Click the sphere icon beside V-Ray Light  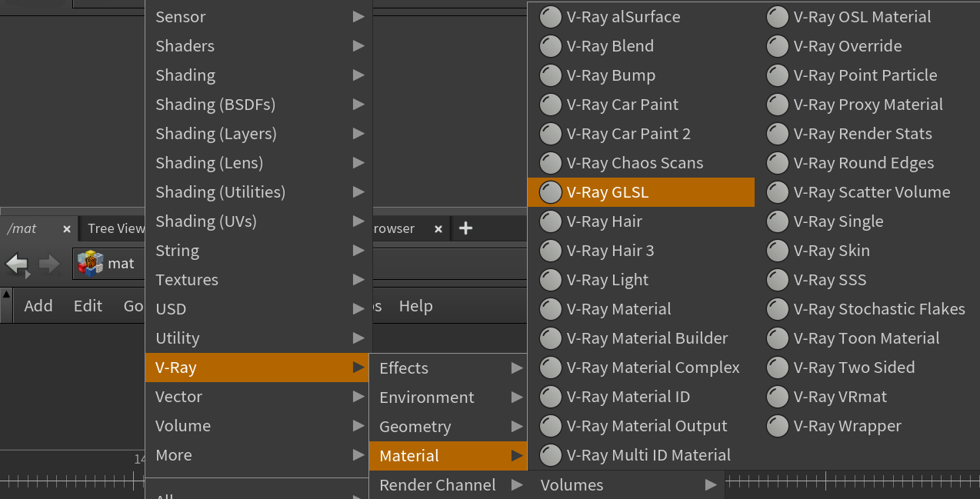click(x=550, y=280)
